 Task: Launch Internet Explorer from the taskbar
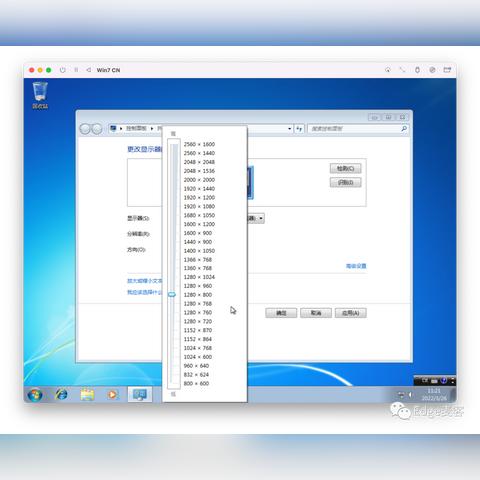click(61, 395)
